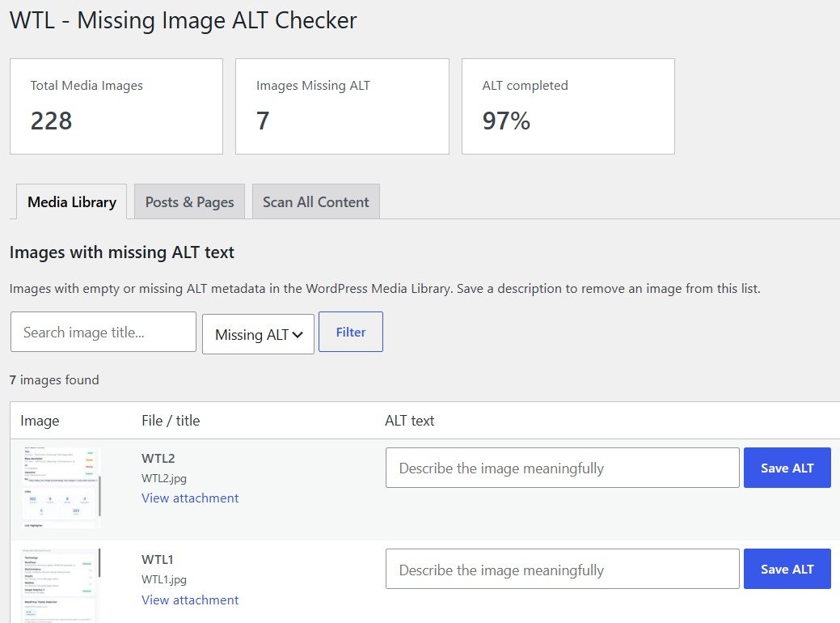Click the WTL2 image thumbnail
The width and height of the screenshot is (840, 623).
(x=61, y=488)
